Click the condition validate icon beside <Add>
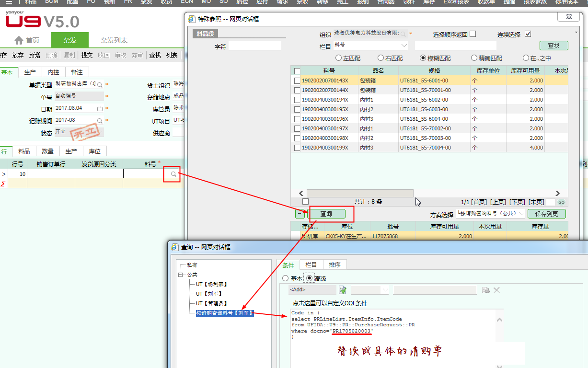Image resolution: width=588 pixels, height=368 pixels. (343, 290)
